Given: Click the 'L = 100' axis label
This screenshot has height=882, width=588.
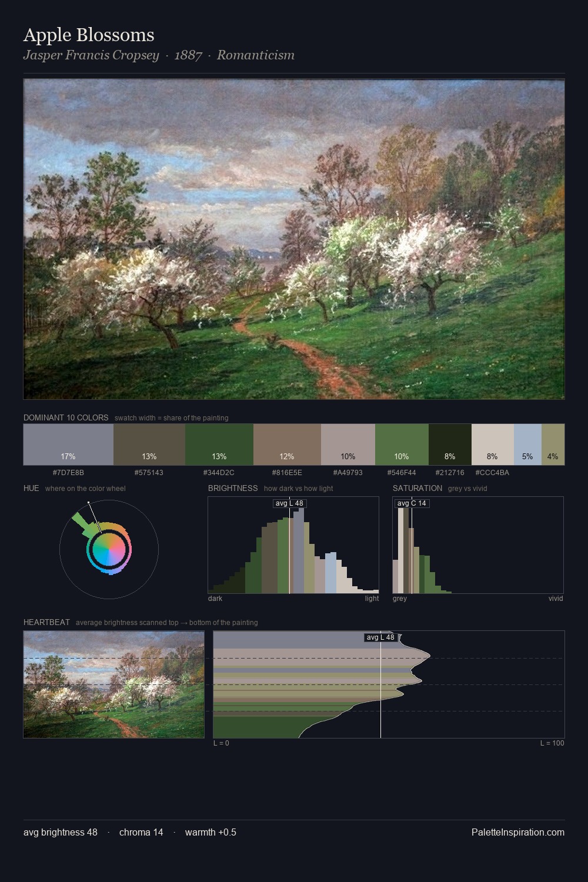Looking at the screenshot, I should (x=552, y=743).
